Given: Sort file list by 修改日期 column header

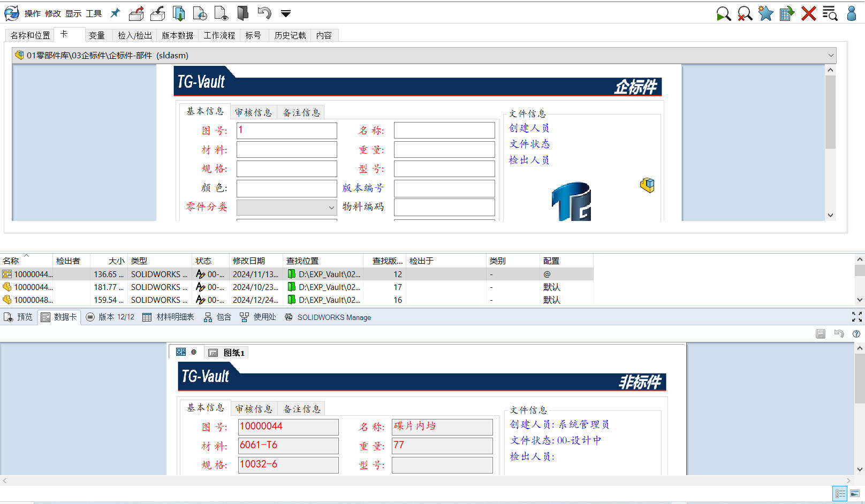Looking at the screenshot, I should point(249,261).
